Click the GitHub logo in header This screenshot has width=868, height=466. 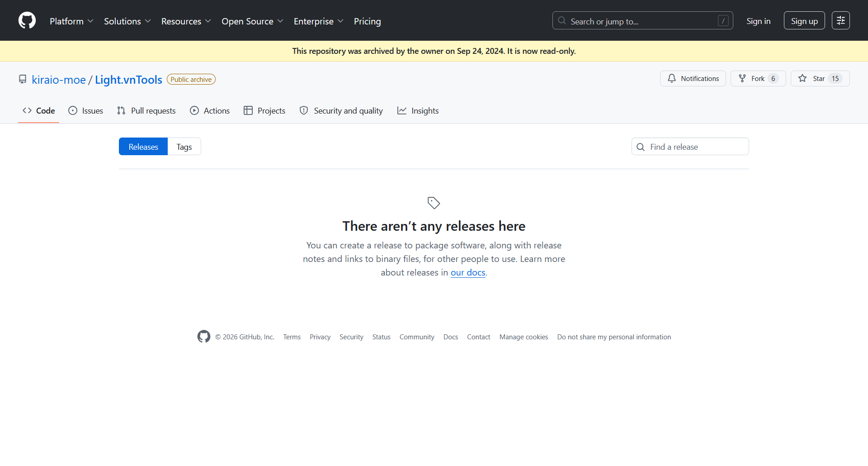27,20
